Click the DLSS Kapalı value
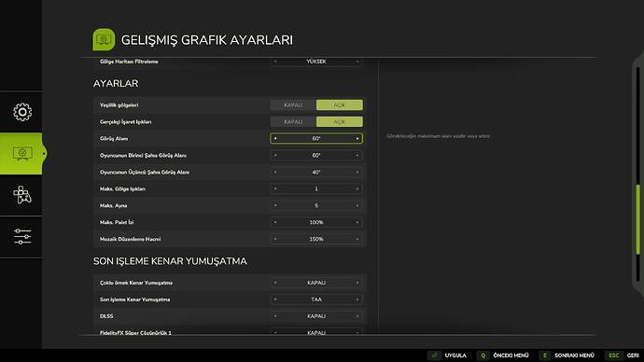The height and width of the screenshot is (362, 644). pyautogui.click(x=316, y=316)
